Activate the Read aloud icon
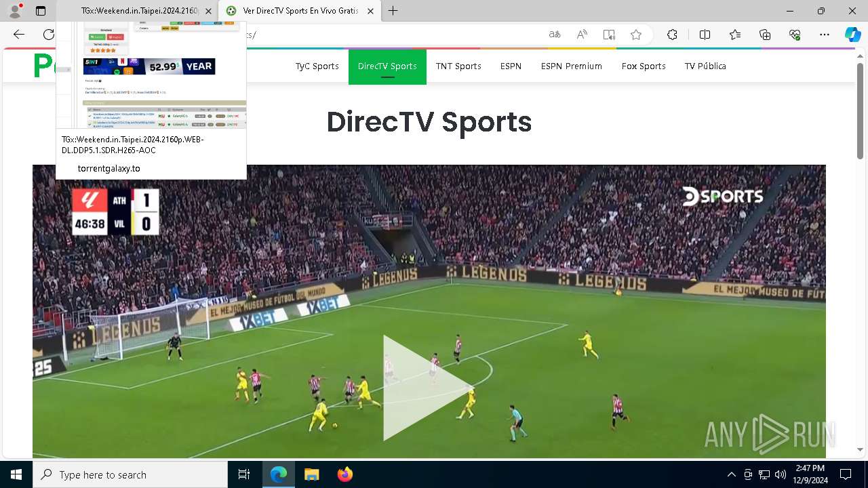Screen dimensions: 868x488 coord(582,35)
